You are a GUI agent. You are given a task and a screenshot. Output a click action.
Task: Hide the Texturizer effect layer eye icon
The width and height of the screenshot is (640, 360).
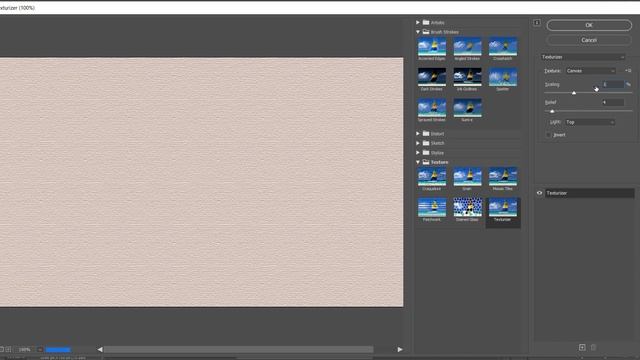pyautogui.click(x=539, y=193)
